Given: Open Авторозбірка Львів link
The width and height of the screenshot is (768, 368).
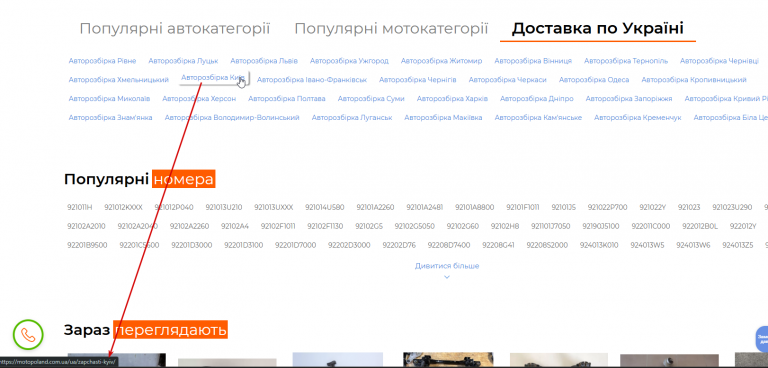Looking at the screenshot, I should pyautogui.click(x=264, y=61).
